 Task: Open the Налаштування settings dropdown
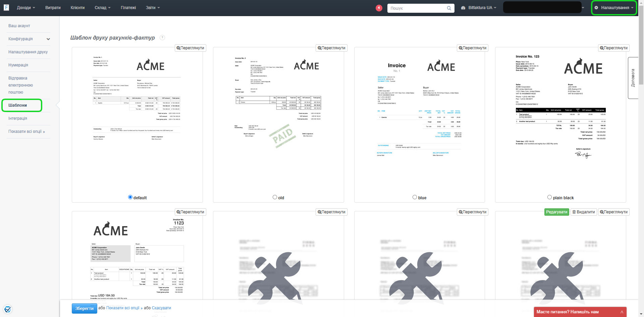614,8
